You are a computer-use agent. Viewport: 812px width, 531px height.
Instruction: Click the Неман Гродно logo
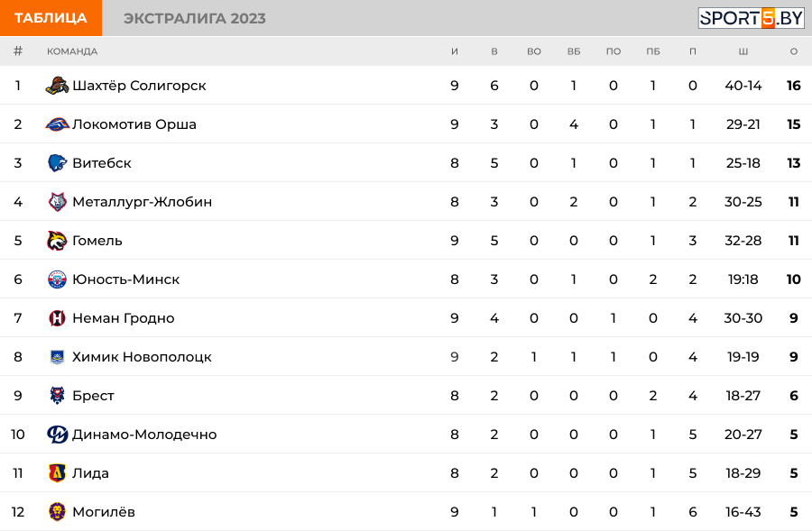pyautogui.click(x=57, y=317)
